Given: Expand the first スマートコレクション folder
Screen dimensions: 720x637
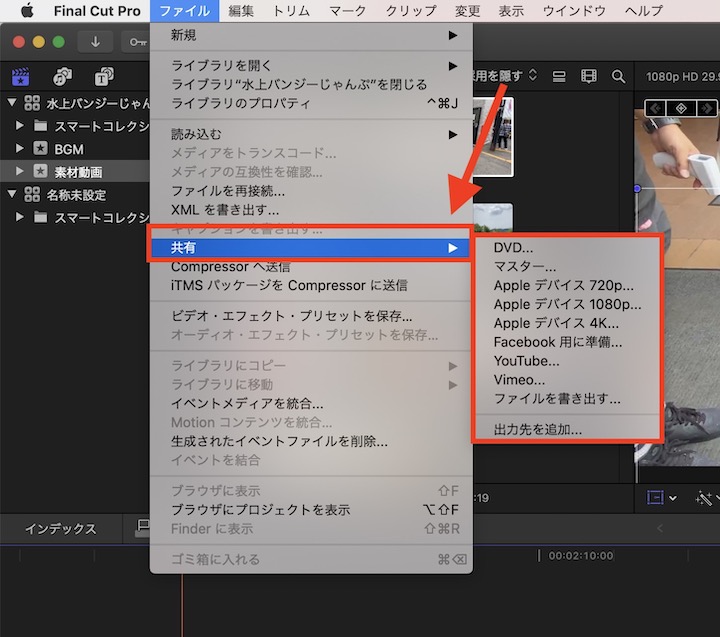Looking at the screenshot, I should click(19, 125).
